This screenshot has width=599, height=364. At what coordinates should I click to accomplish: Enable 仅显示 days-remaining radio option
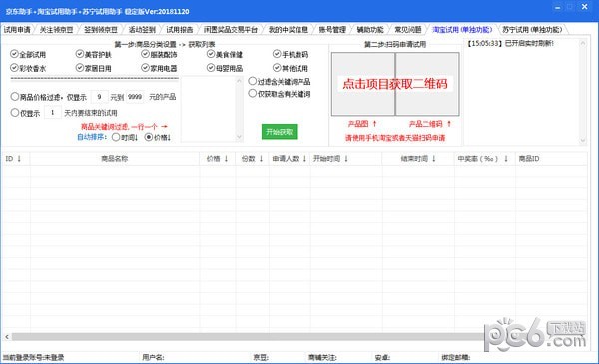[x=15, y=113]
